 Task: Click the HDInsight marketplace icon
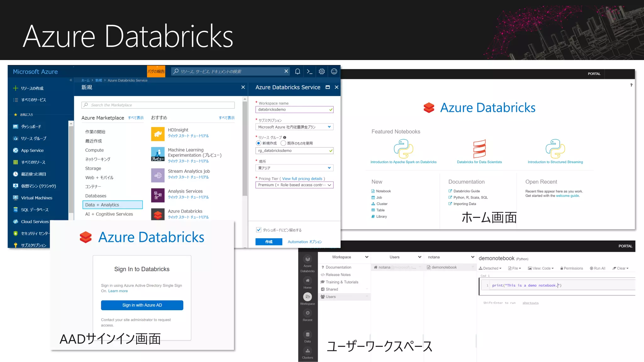tap(158, 134)
